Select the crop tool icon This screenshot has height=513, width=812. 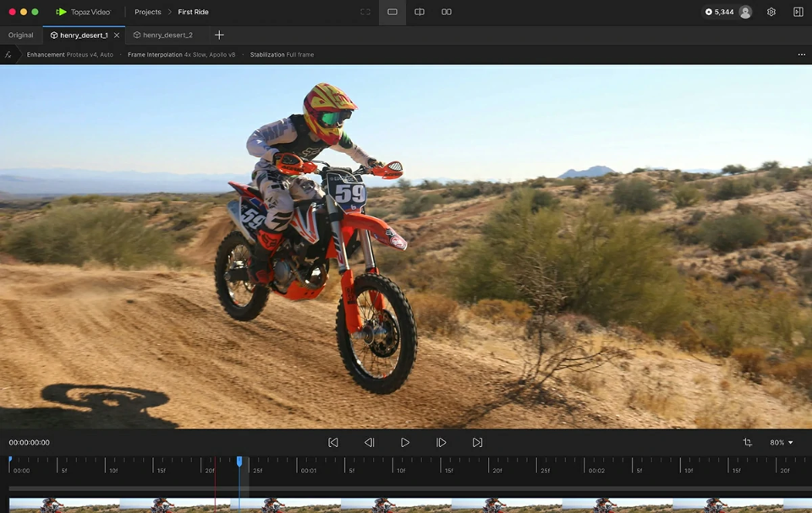click(x=747, y=443)
